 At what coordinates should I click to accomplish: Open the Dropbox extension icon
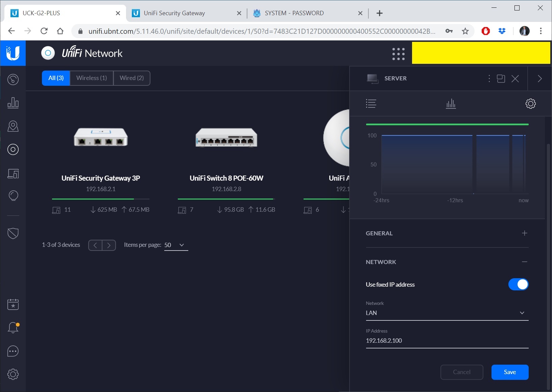point(502,31)
